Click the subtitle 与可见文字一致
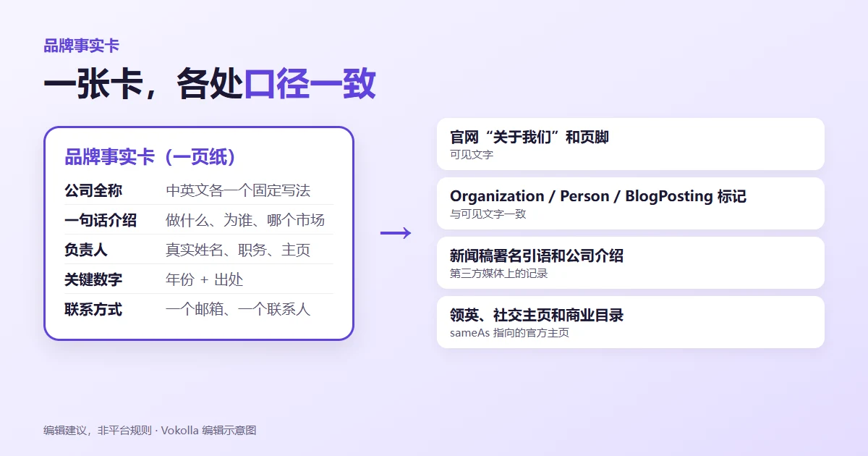The width and height of the screenshot is (868, 456). tap(488, 214)
